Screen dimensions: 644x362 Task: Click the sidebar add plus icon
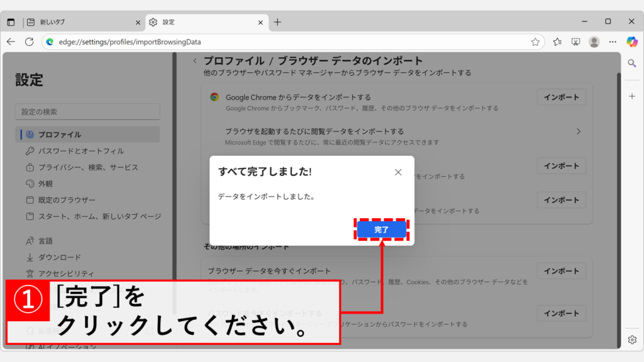click(x=632, y=96)
